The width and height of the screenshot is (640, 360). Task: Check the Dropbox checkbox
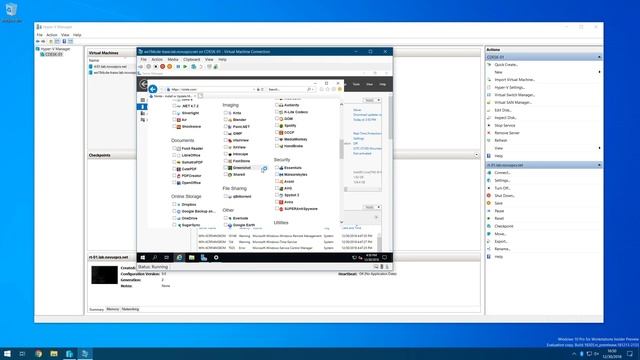click(174, 204)
